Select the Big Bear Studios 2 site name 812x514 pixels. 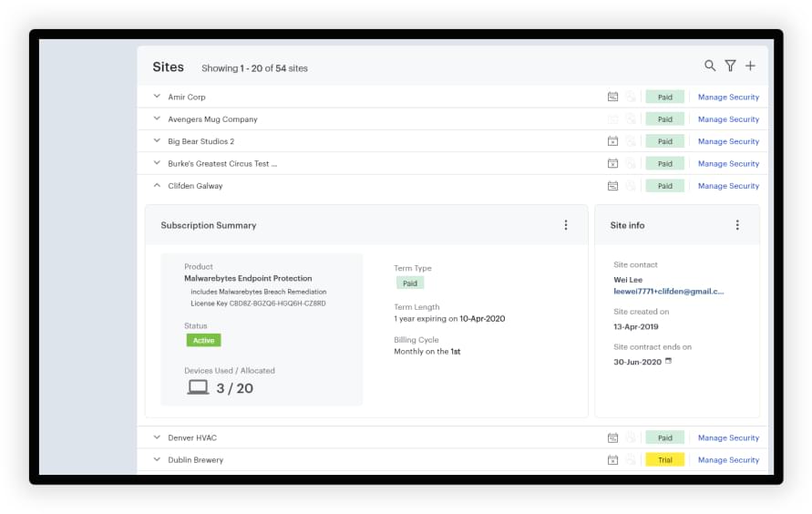[x=200, y=141]
